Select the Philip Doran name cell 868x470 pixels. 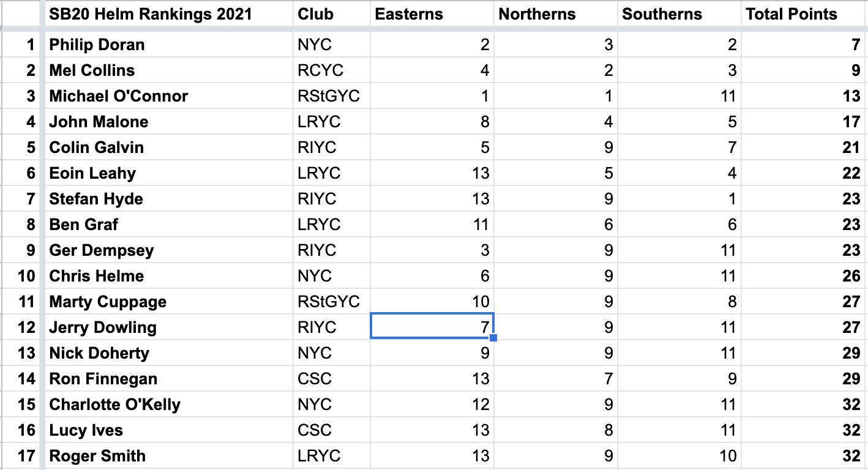169,45
